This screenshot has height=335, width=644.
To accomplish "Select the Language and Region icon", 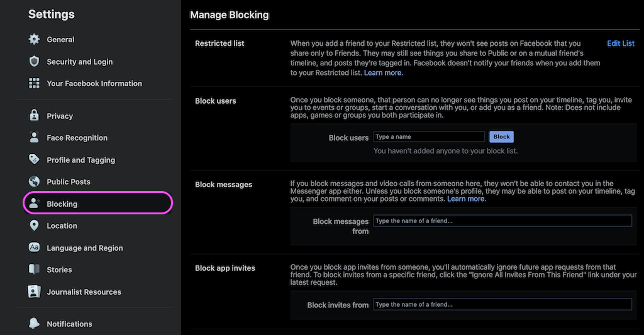I will click(x=34, y=248).
